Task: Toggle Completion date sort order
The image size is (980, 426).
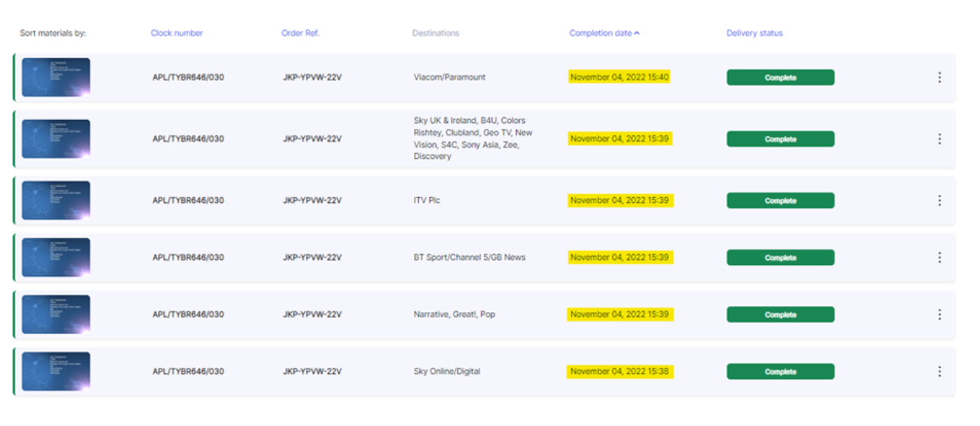Action: pyautogui.click(x=604, y=33)
